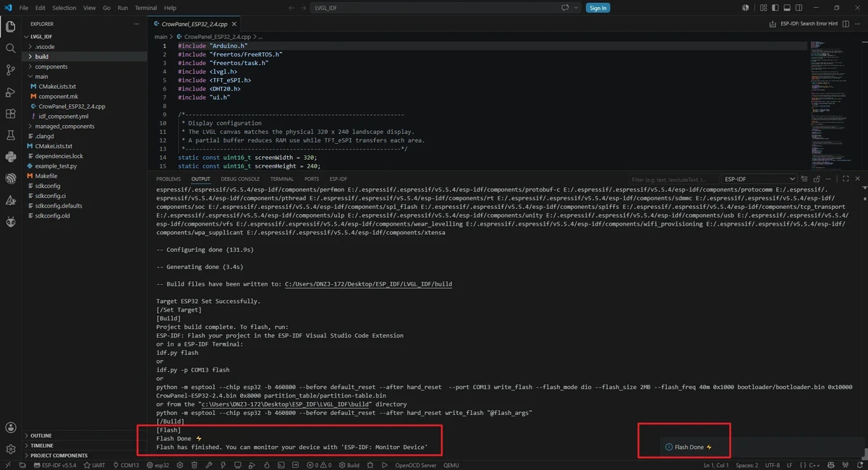The image size is (868, 470).
Task: Click UTF-8 encoding in status bar
Action: coord(772,465)
